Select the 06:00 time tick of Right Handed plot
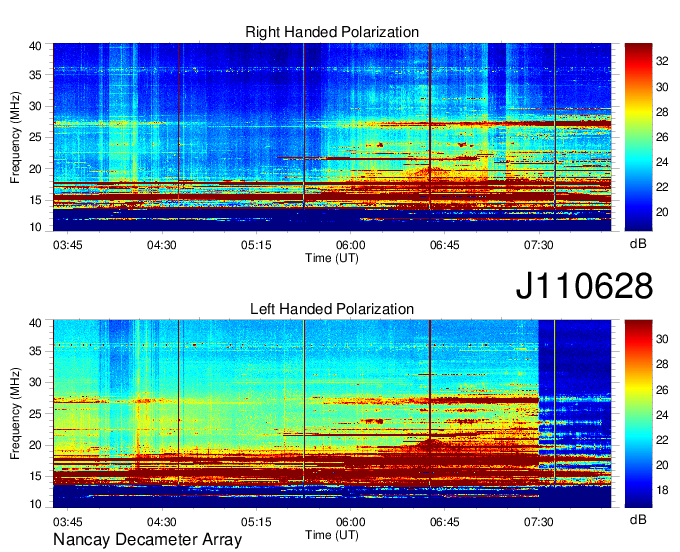 (x=350, y=245)
